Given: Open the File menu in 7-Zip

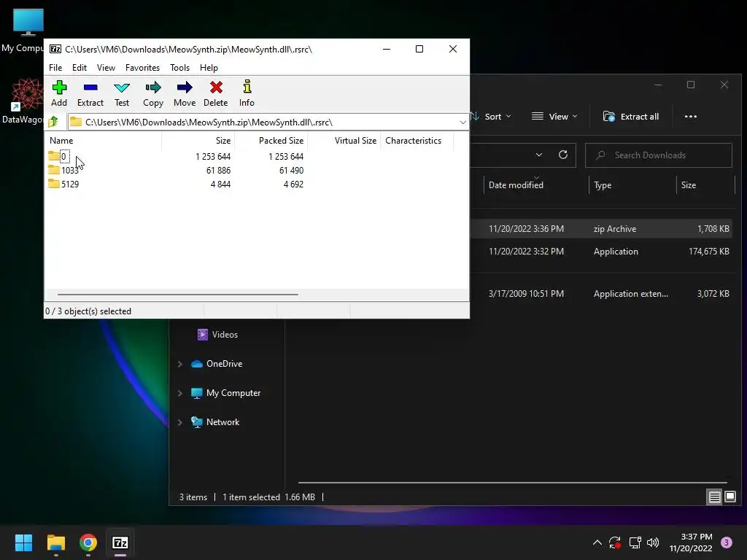Looking at the screenshot, I should [x=55, y=68].
